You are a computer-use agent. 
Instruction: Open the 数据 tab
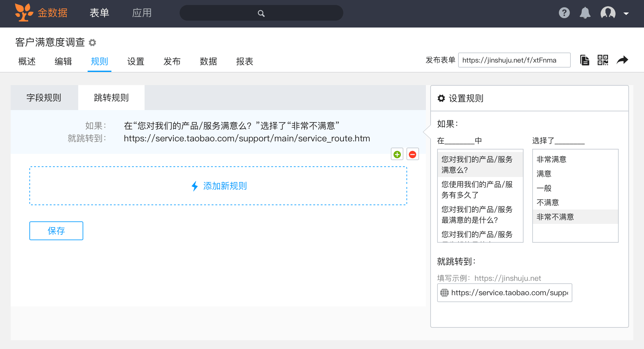[x=208, y=61]
